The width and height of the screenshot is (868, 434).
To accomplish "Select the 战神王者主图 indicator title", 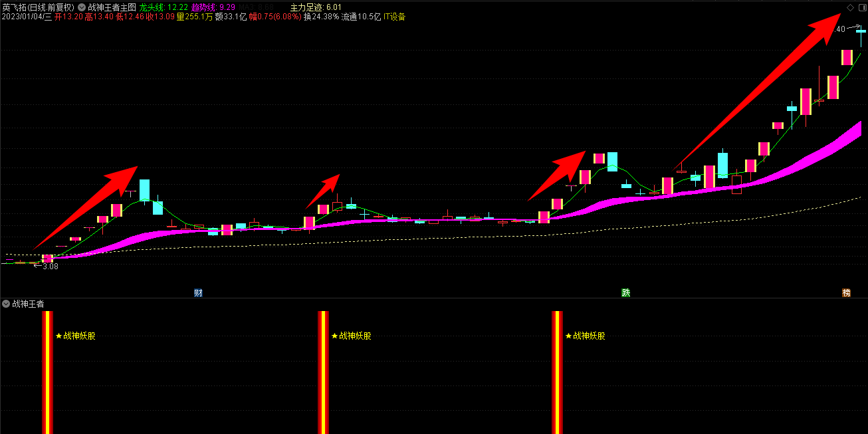I will 113,7.
